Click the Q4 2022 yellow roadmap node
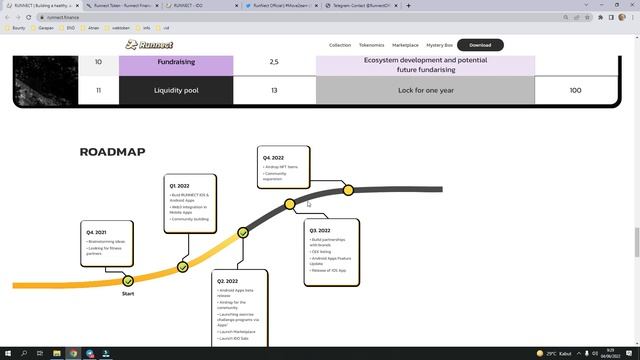Screen dimensions: 640x360 pos(348,190)
